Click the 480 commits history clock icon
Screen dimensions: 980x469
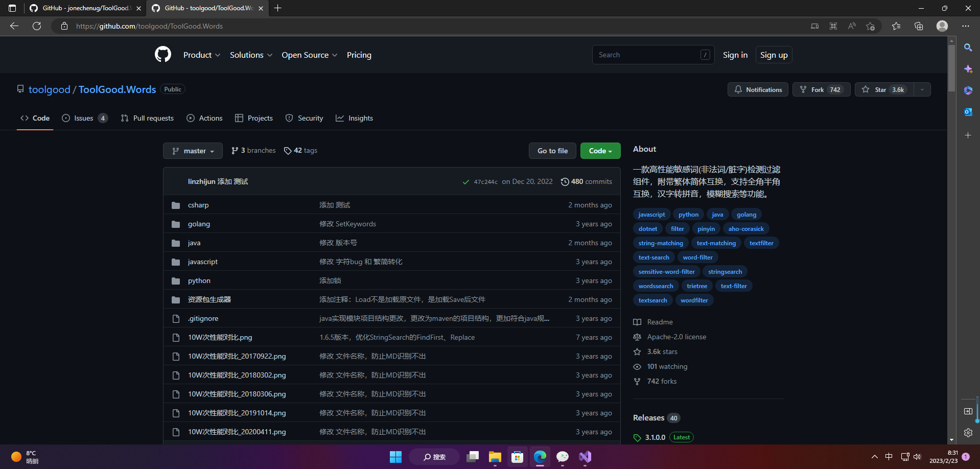(x=565, y=181)
